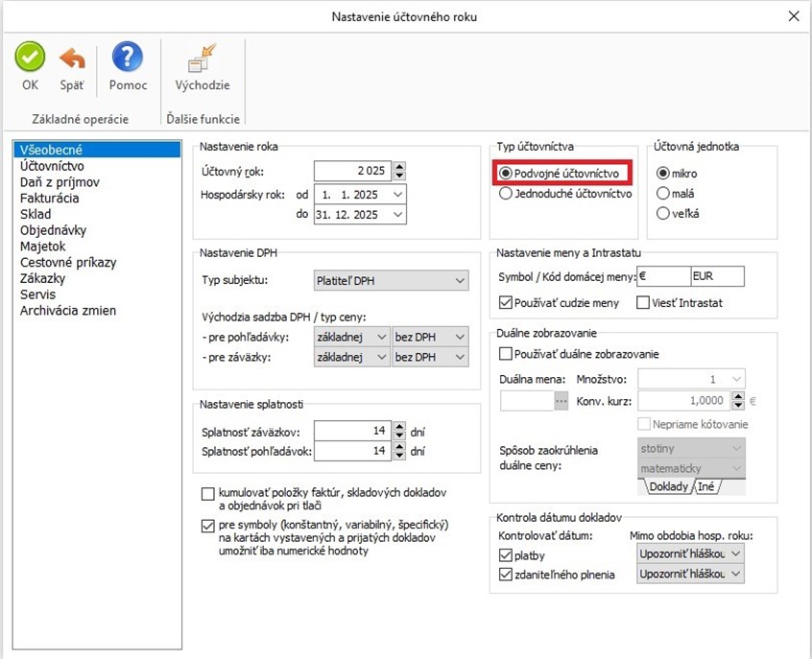Click the green OK checkmark icon

(30, 59)
